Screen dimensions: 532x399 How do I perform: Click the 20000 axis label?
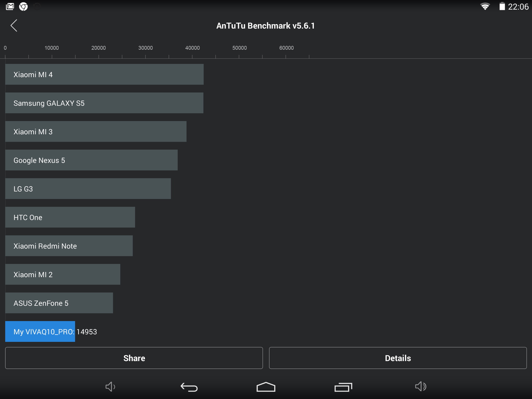point(98,48)
